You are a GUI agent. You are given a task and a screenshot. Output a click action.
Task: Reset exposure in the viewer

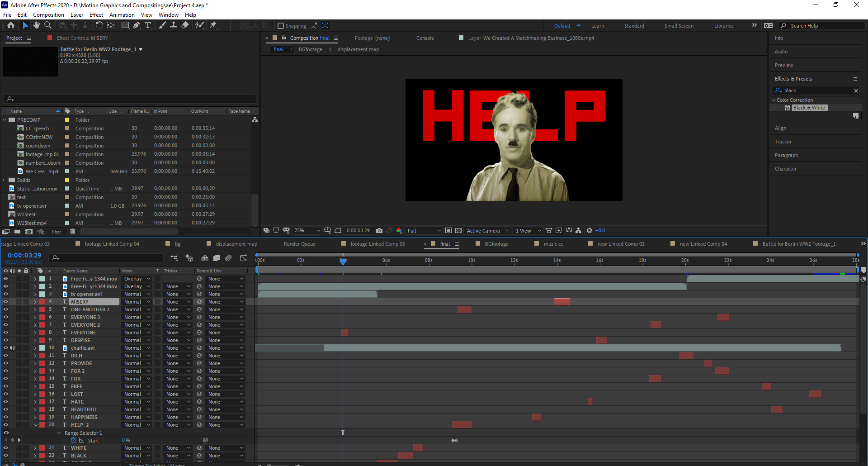pyautogui.click(x=590, y=231)
